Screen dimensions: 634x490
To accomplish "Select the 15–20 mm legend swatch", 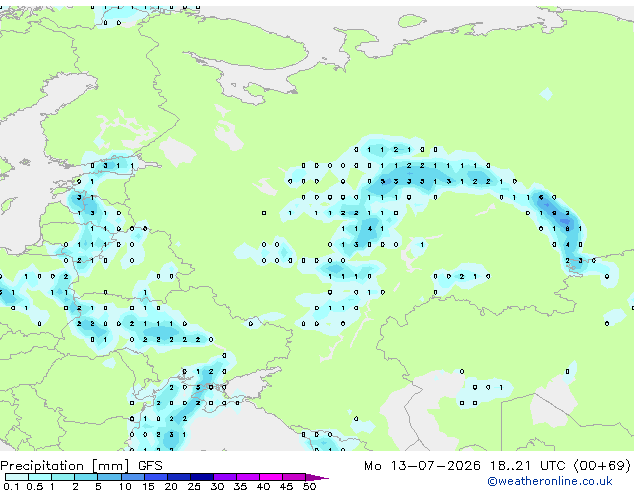I will click(156, 477).
